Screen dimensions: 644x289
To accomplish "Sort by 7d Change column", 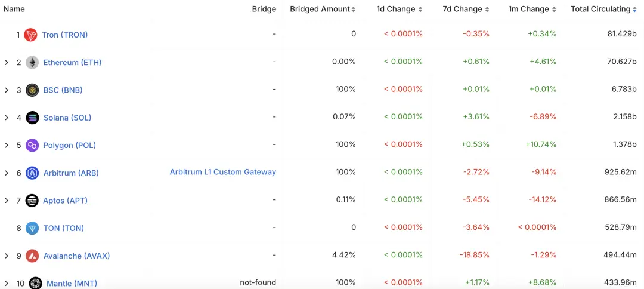I will [x=487, y=10].
